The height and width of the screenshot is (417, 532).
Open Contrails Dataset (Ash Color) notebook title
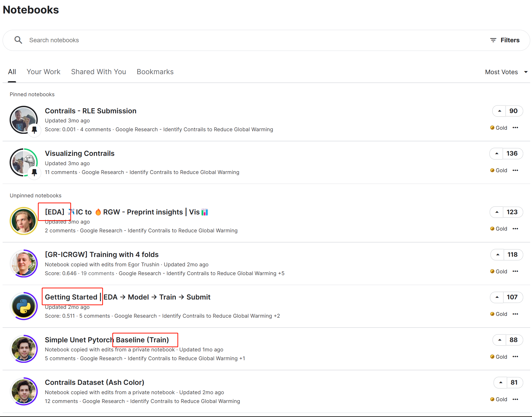coord(94,383)
